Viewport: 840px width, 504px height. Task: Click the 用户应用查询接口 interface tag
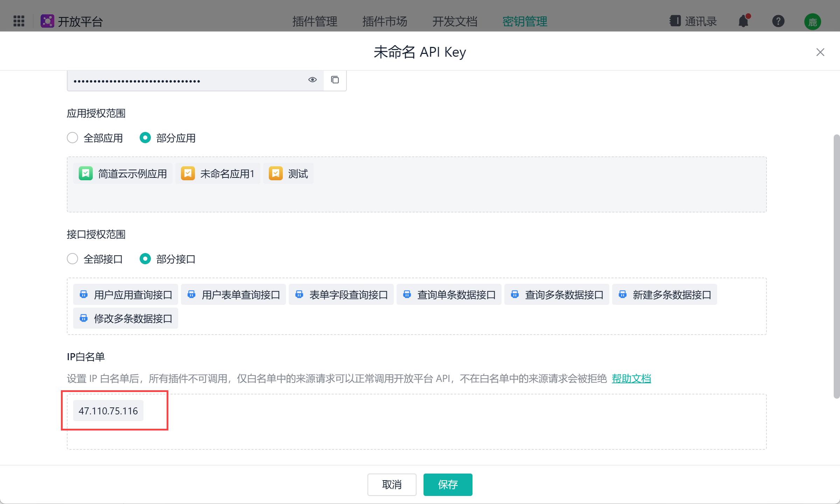point(126,295)
